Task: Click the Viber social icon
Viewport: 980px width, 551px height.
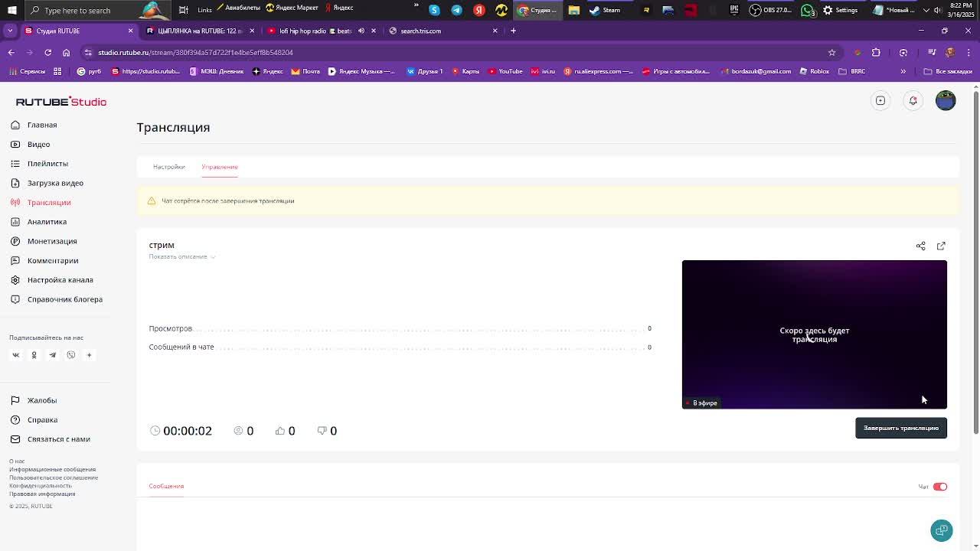Action: point(70,355)
